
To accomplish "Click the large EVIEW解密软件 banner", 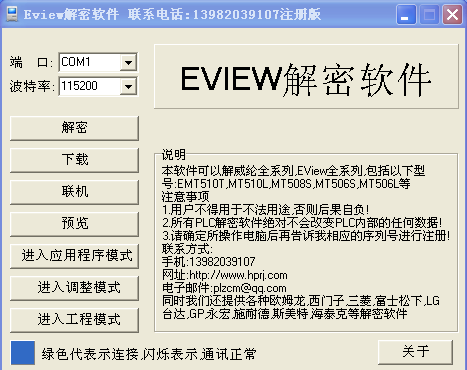I will tap(306, 77).
